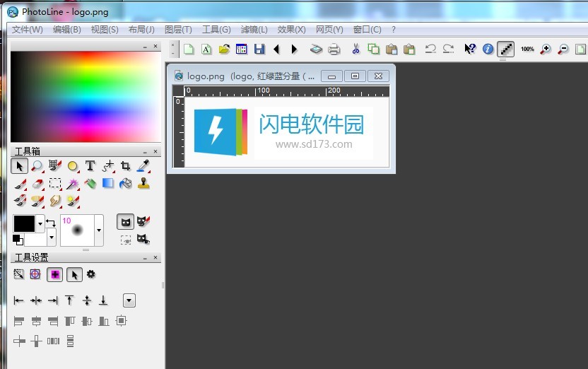Image resolution: width=588 pixels, height=369 pixels.
Task: Zoom out with magnifier minus icon
Action: 563,49
